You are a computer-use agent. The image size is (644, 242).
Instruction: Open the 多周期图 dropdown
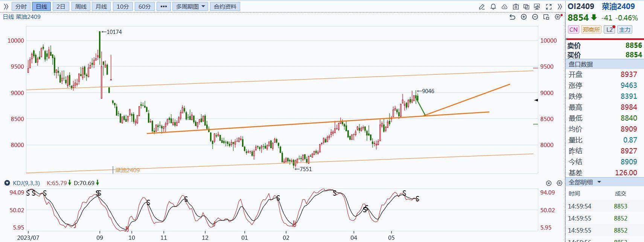point(190,6)
